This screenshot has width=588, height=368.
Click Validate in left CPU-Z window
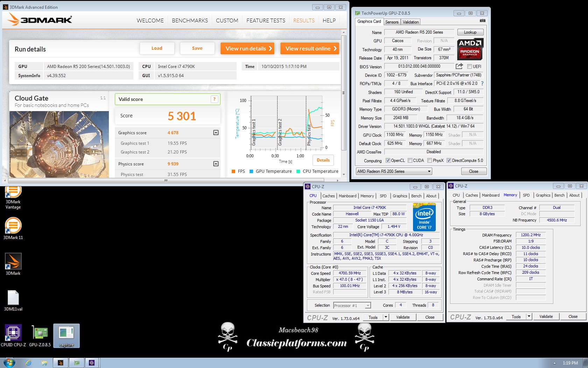tap(402, 317)
